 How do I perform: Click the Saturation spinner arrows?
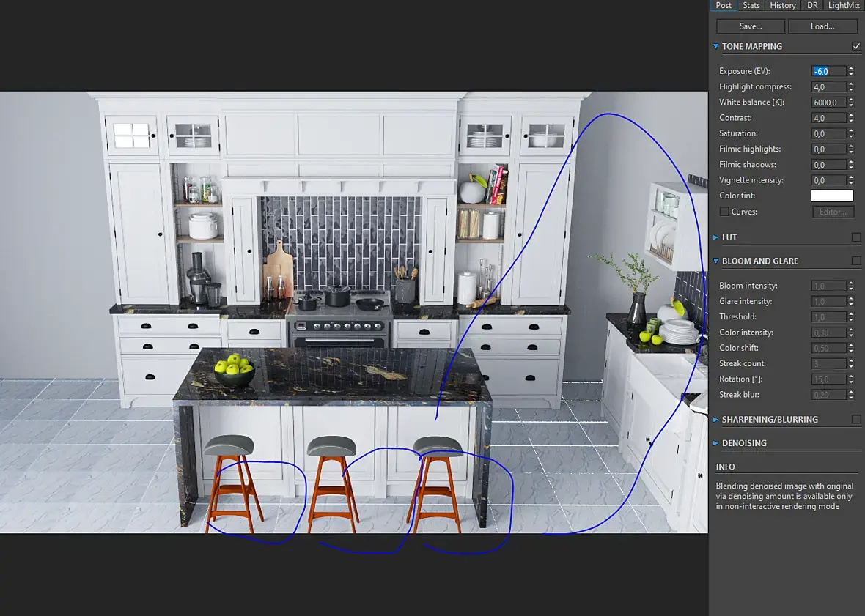pos(851,134)
